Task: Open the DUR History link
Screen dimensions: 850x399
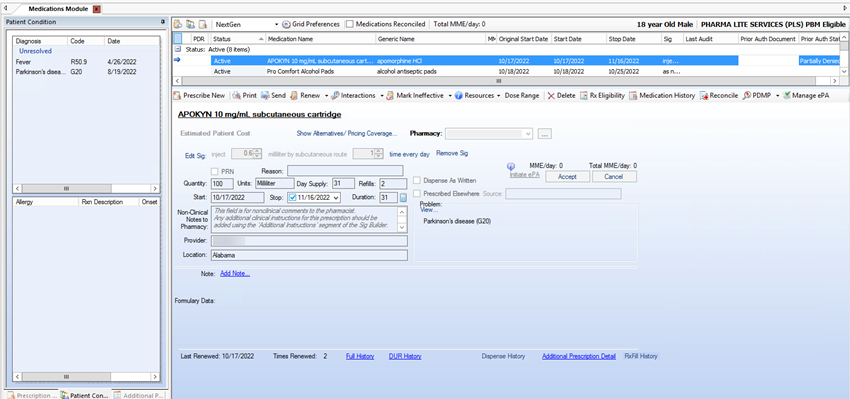Action: tap(405, 356)
